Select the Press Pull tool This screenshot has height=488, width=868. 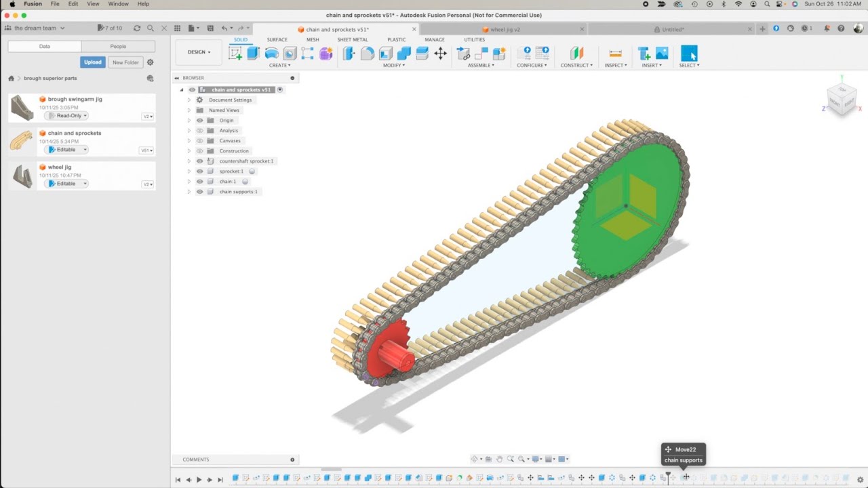(349, 54)
